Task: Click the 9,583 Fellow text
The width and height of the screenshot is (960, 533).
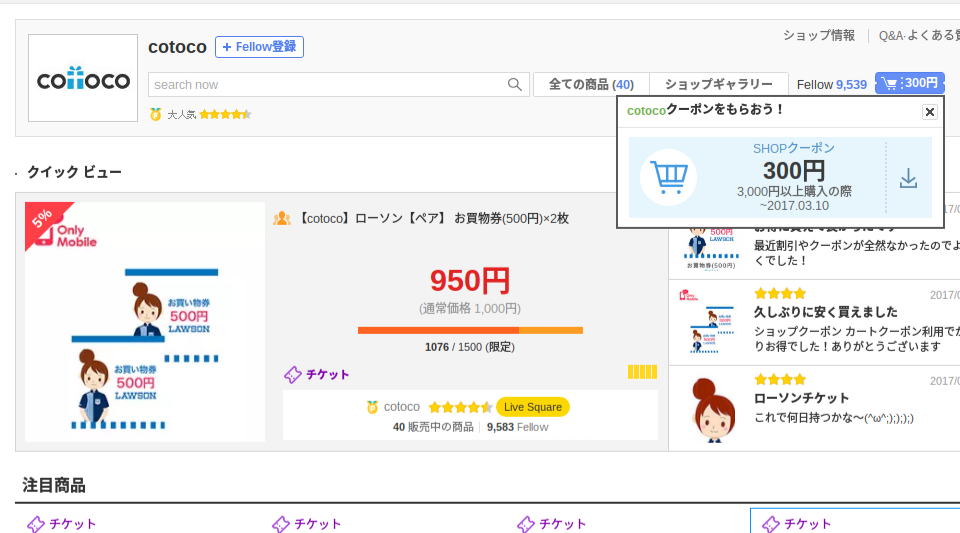Action: [x=517, y=427]
